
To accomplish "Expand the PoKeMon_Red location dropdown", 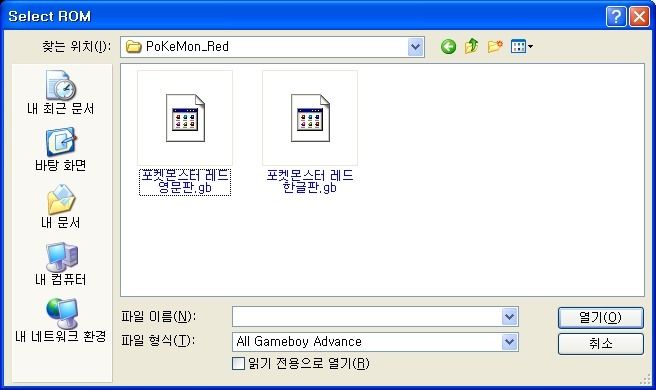I will click(x=415, y=47).
